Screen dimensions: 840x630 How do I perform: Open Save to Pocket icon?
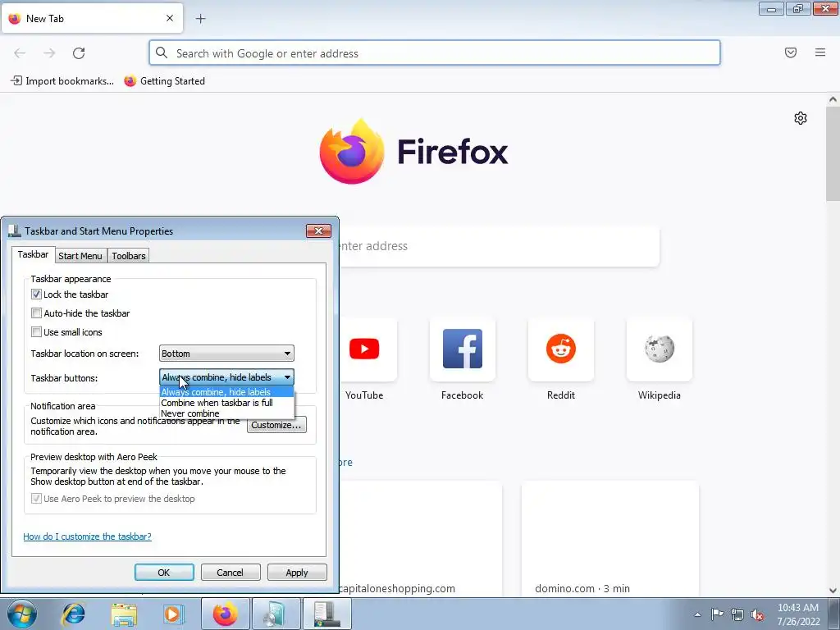791,52
